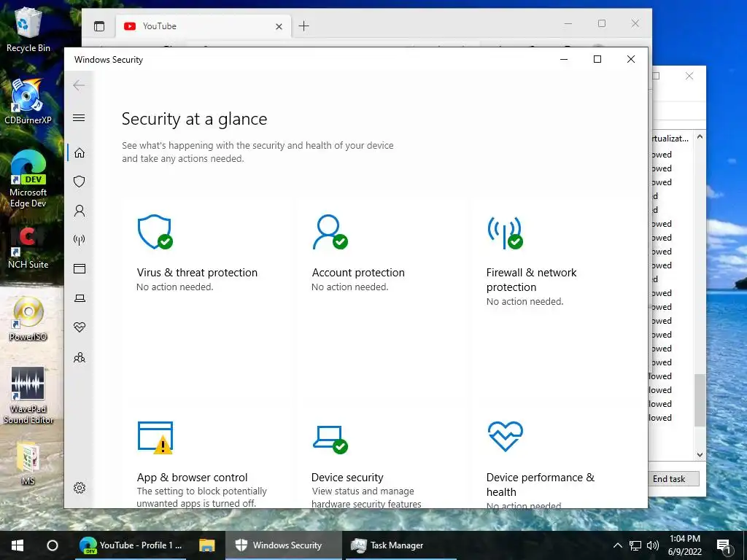Open Account protection person sidebar icon
747x560 pixels.
[80, 211]
